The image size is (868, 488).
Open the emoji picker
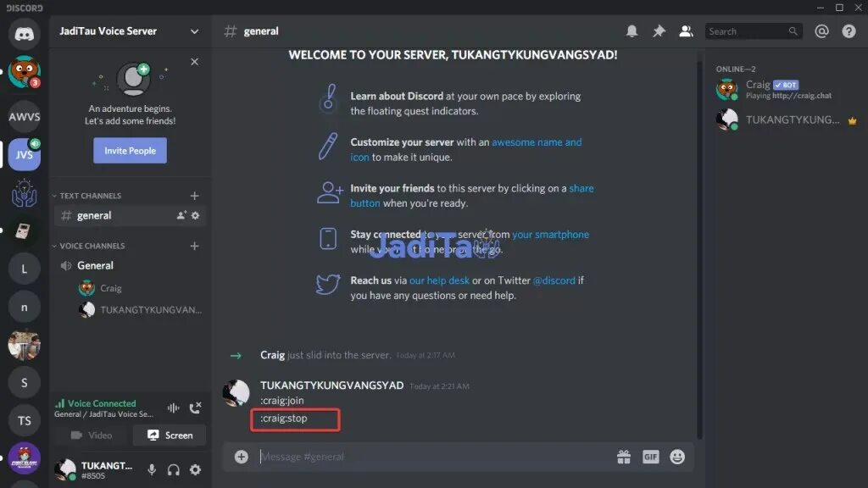677,457
